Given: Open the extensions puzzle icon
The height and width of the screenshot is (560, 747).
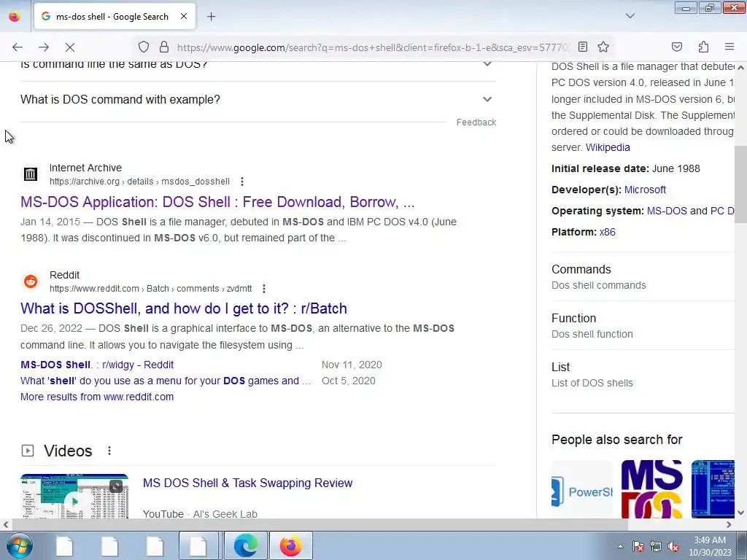Looking at the screenshot, I should 703,47.
